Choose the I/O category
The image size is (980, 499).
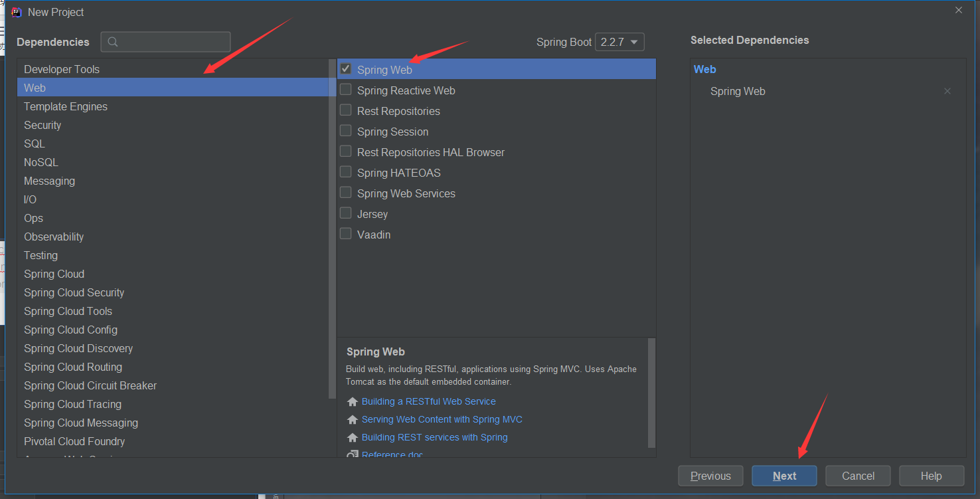pyautogui.click(x=173, y=199)
